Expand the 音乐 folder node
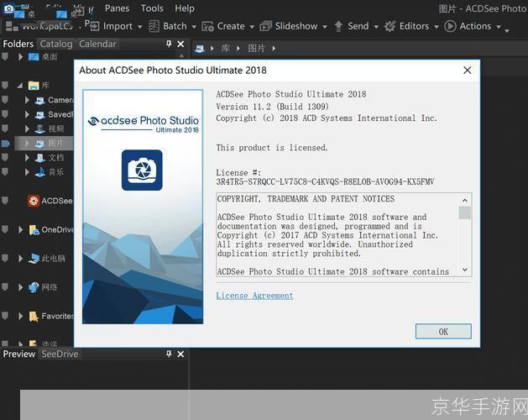This screenshot has height=420, width=528. pyautogui.click(x=27, y=172)
